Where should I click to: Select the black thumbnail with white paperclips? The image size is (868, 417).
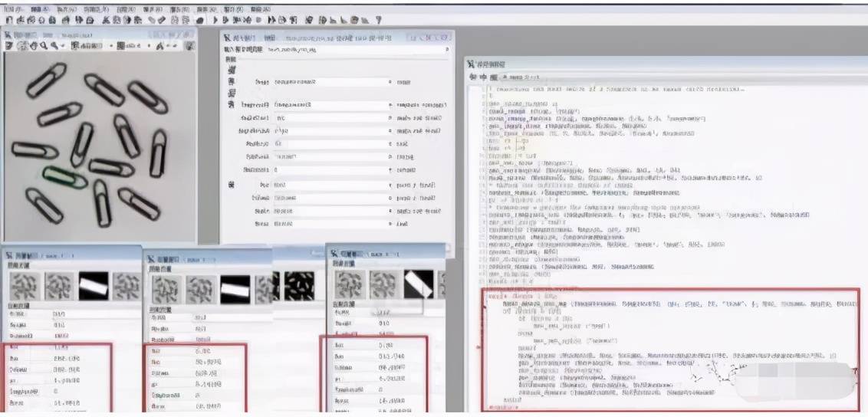click(299, 286)
